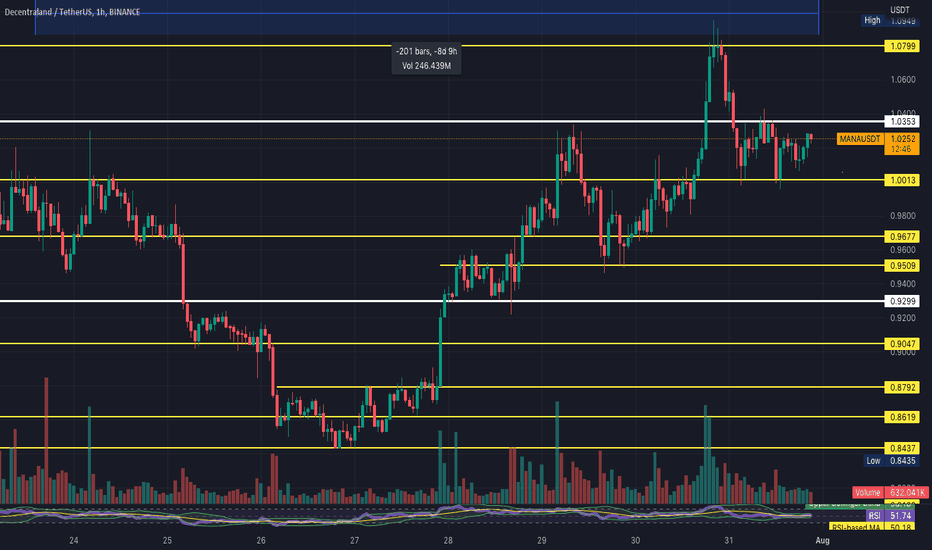The image size is (932, 550).
Task: Select the blue date-range measurement box
Action: pos(427,17)
